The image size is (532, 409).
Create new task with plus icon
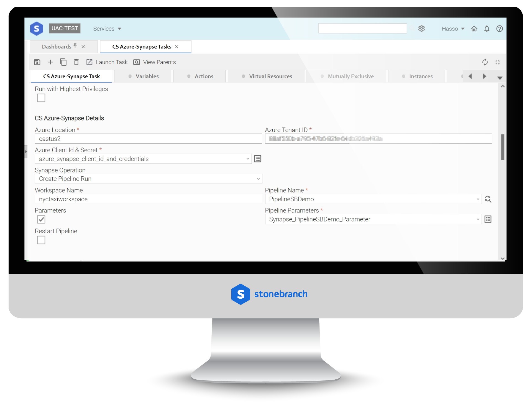click(x=50, y=62)
